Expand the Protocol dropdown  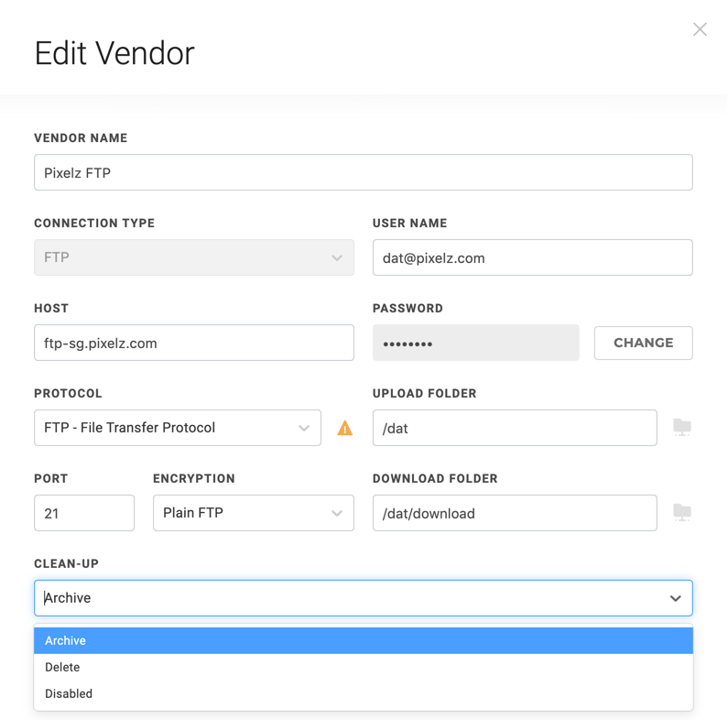coord(178,428)
